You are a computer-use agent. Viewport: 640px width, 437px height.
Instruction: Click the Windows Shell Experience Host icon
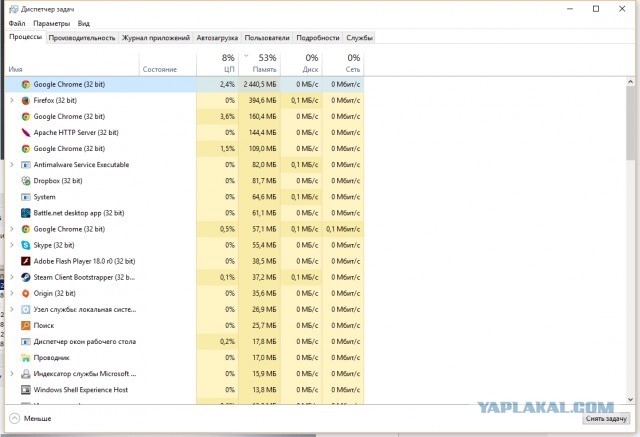pos(26,390)
